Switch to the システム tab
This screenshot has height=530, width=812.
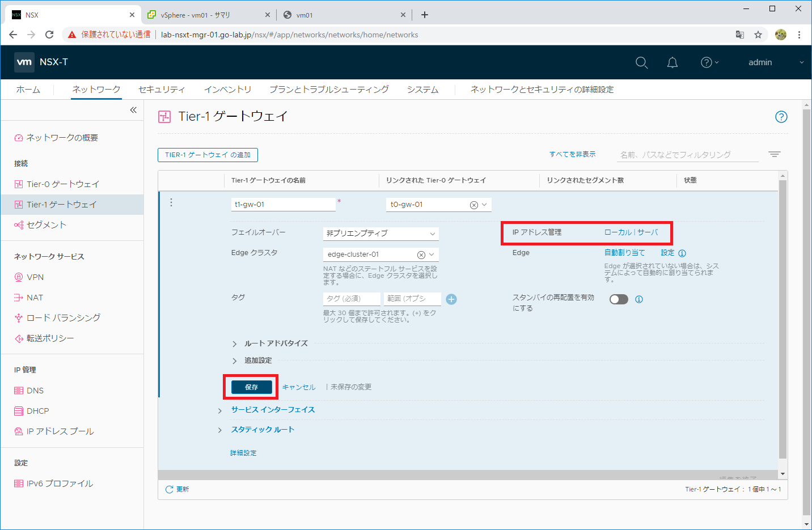(x=422, y=90)
